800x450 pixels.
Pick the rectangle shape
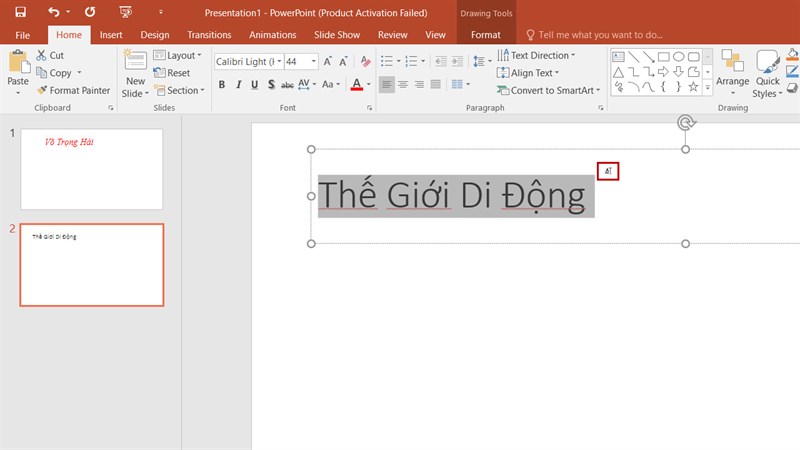tap(663, 57)
